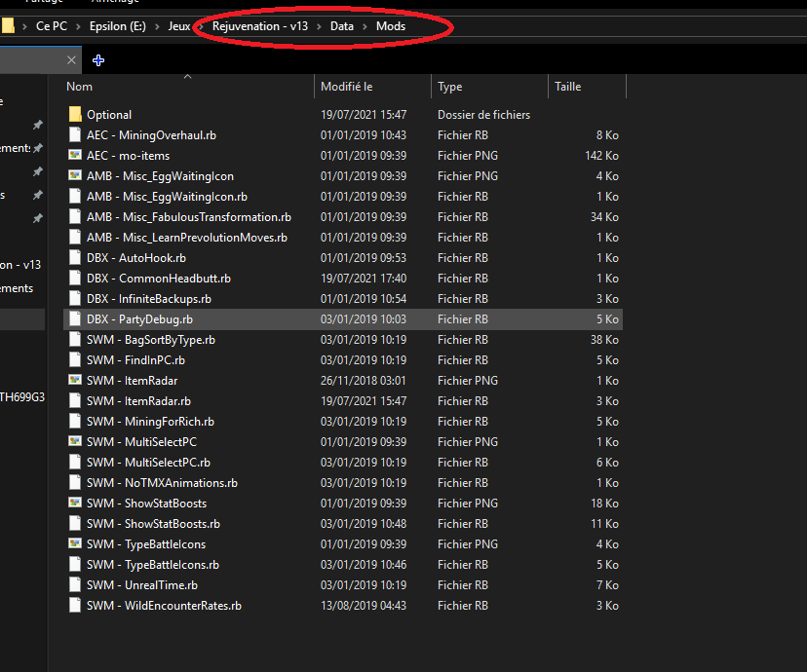Select the SWM - WildEncounterRates.rb file icon

(75, 605)
